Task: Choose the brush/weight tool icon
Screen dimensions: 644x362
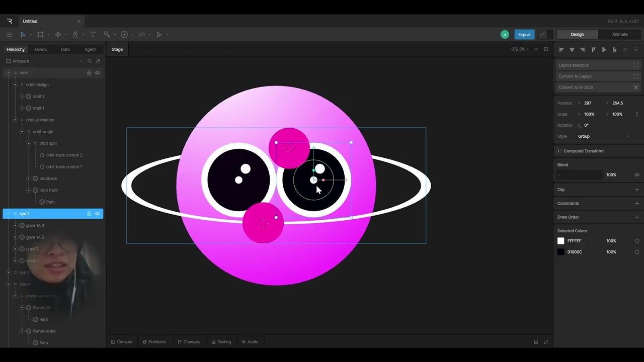Action: pos(107,35)
